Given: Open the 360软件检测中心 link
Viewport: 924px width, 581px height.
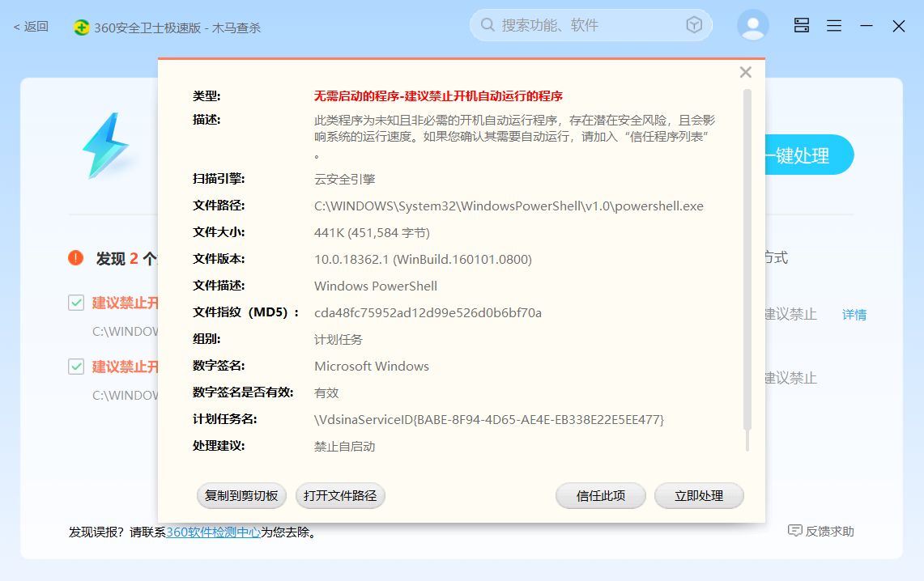Looking at the screenshot, I should (x=213, y=532).
